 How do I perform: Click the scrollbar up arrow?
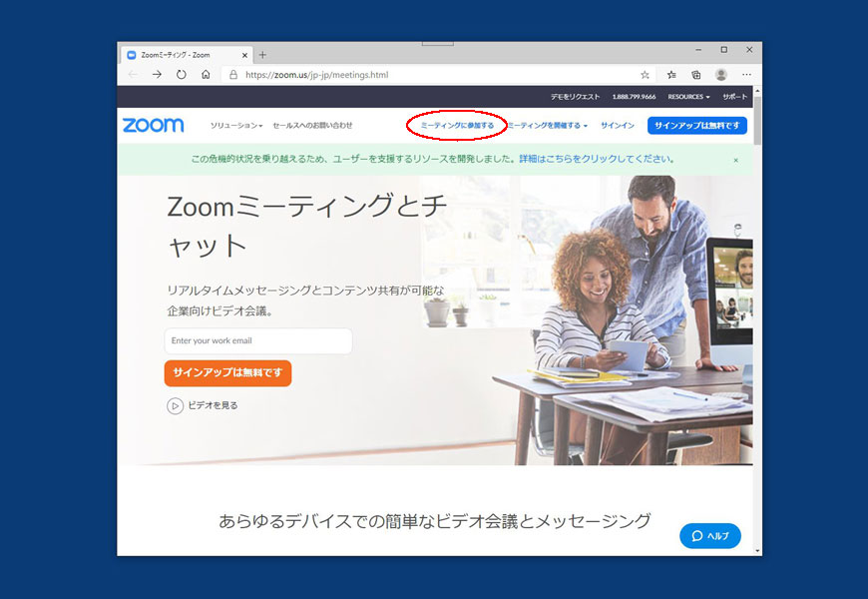coord(758,90)
